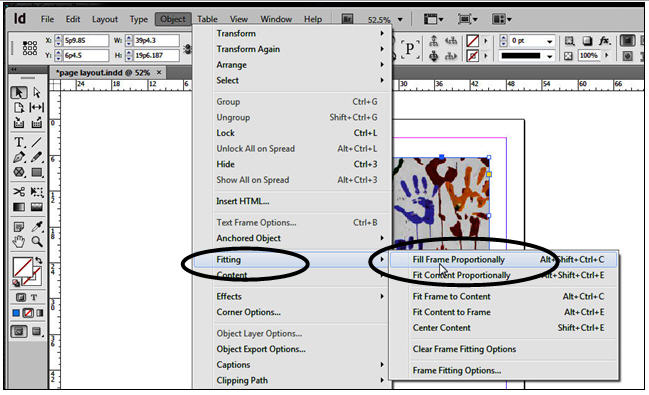This screenshot has height=395, width=649.
Task: Enable Apply None button in toolbox
Action: (x=28, y=313)
